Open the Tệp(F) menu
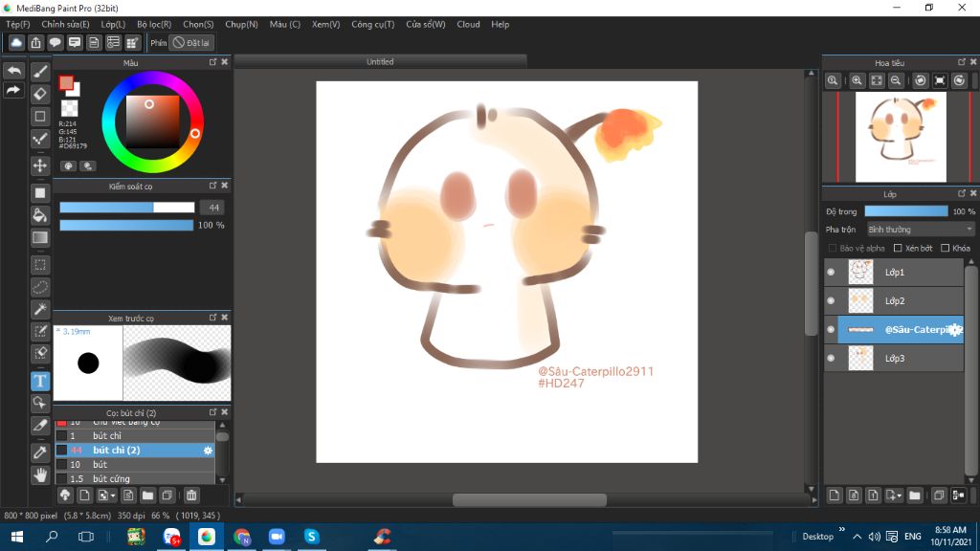Image resolution: width=980 pixels, height=551 pixels. pyautogui.click(x=17, y=24)
